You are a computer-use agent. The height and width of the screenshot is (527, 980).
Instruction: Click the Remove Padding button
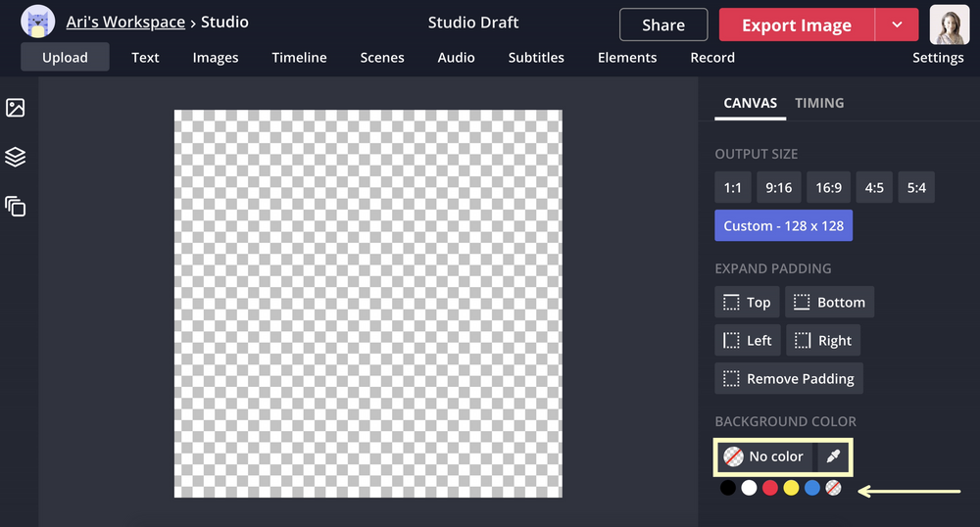(x=788, y=379)
